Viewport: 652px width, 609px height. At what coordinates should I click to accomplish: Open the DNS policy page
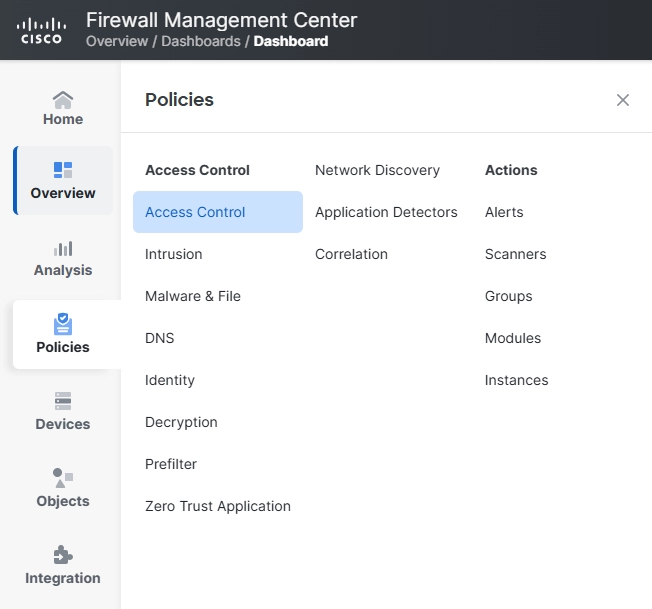(x=160, y=338)
